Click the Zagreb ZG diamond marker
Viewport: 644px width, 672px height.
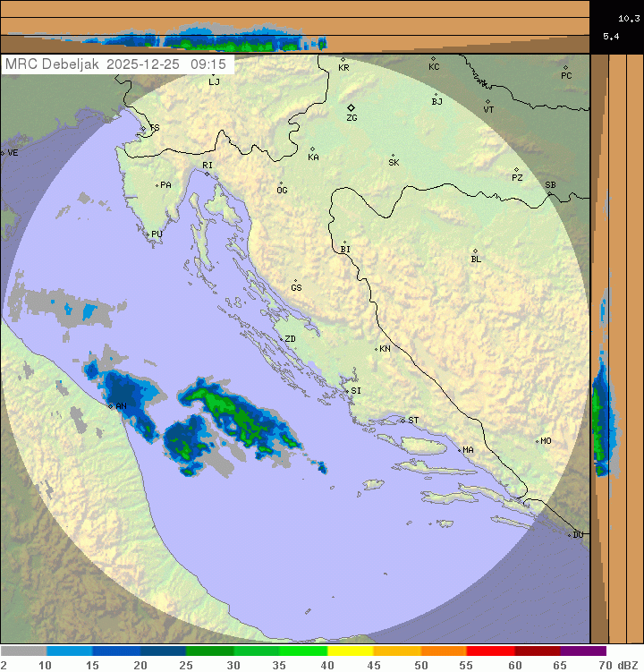[352, 107]
